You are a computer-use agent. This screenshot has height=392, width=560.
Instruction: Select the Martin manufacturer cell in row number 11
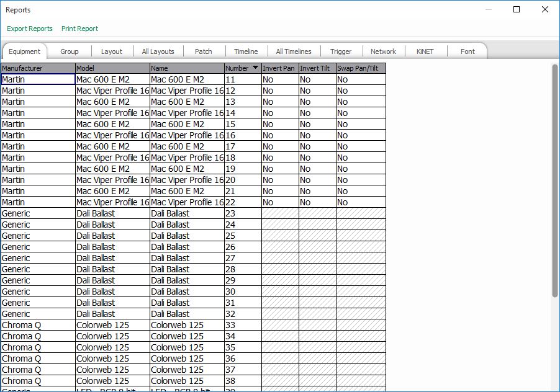(38, 79)
